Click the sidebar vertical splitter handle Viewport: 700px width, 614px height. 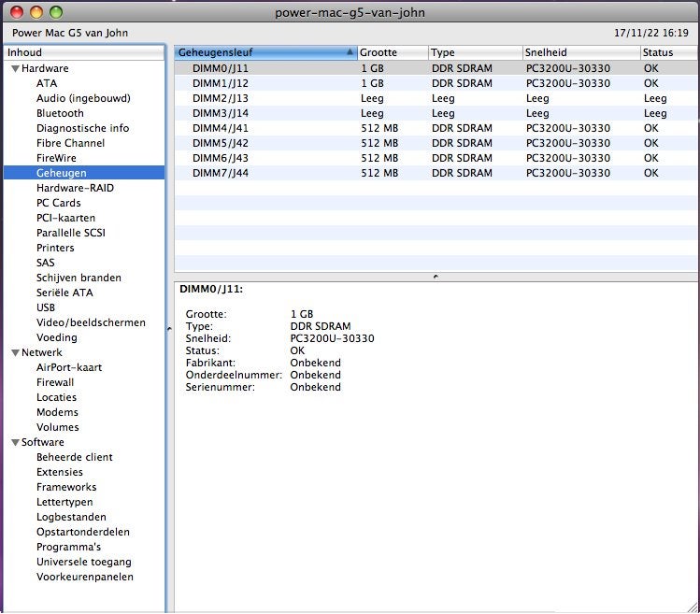coord(169,329)
